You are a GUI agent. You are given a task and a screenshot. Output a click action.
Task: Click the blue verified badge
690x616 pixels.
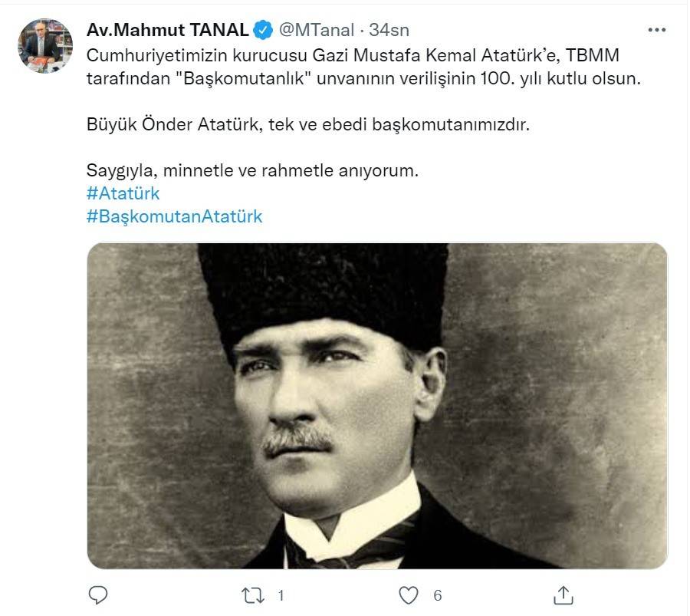[263, 30]
